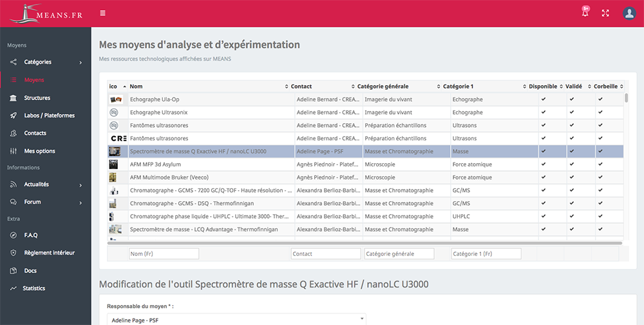Click the Docs files icon
This screenshot has width=644, height=325.
point(14,271)
